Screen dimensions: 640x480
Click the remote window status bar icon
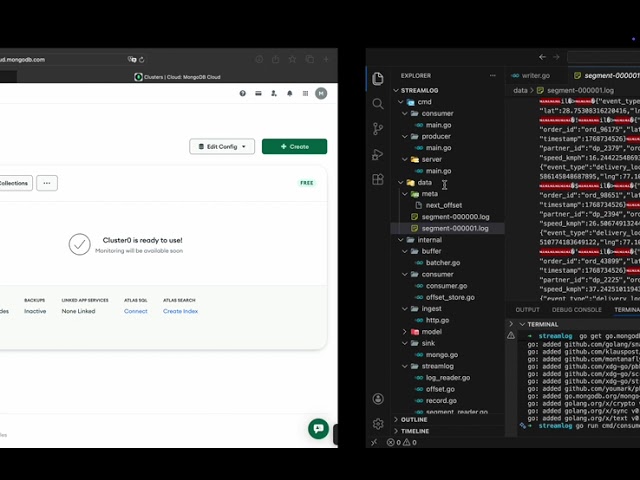[x=374, y=442]
